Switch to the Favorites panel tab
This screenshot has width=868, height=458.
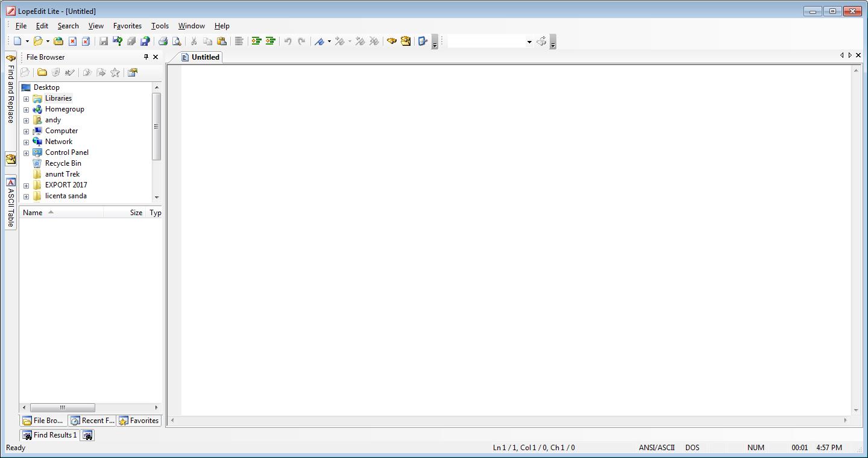(139, 421)
